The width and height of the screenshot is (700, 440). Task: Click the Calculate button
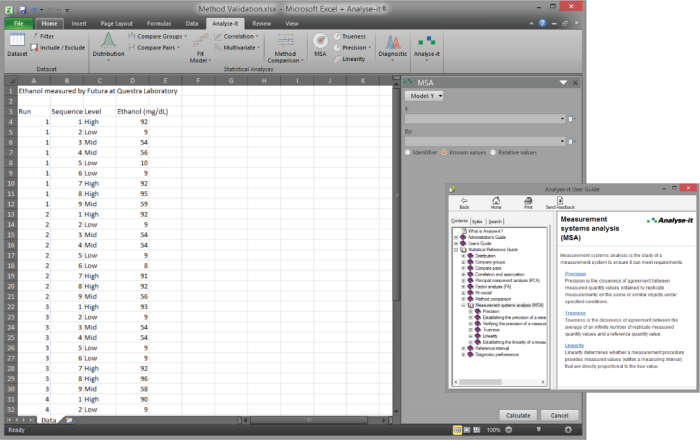[x=518, y=415]
